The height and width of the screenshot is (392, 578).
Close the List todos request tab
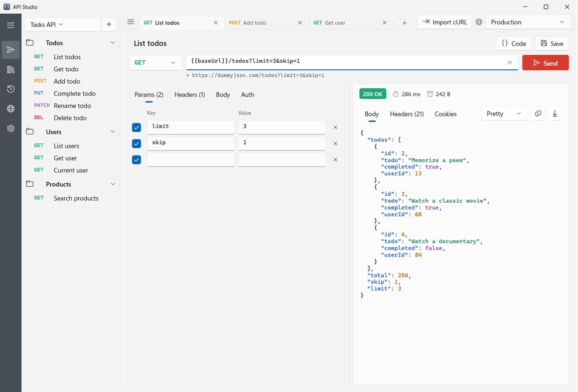(x=216, y=22)
